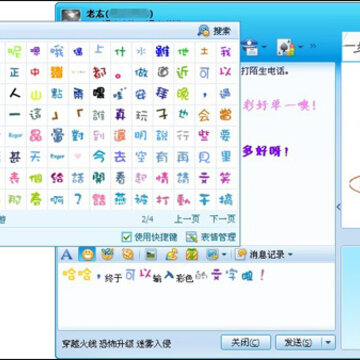Open the send options arrow beside 发送(S)

[x=329, y=342]
